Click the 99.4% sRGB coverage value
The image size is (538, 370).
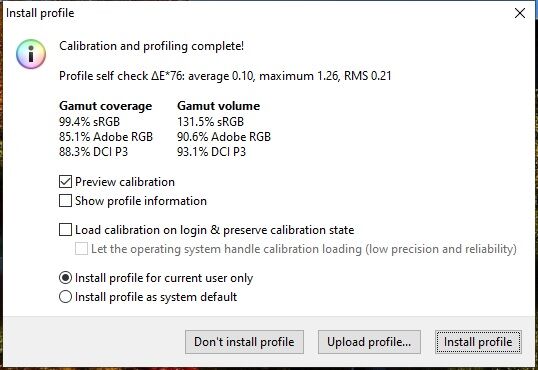coord(89,122)
